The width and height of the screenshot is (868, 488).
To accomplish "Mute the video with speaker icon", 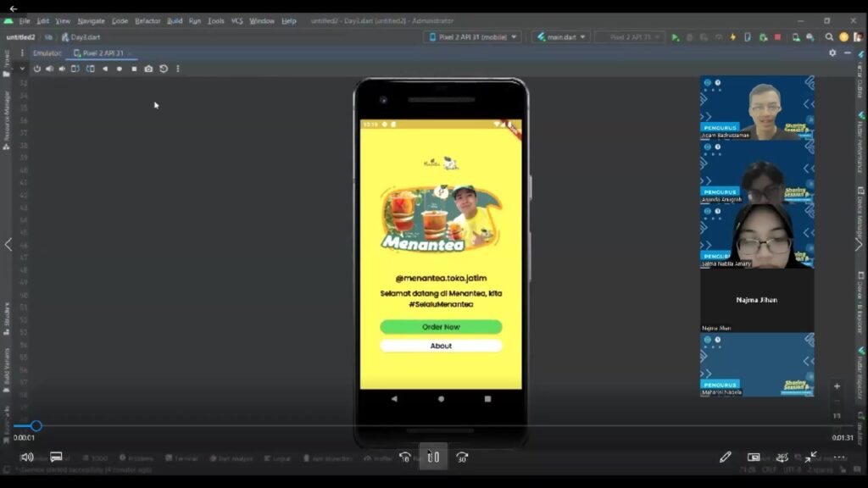I will point(27,457).
